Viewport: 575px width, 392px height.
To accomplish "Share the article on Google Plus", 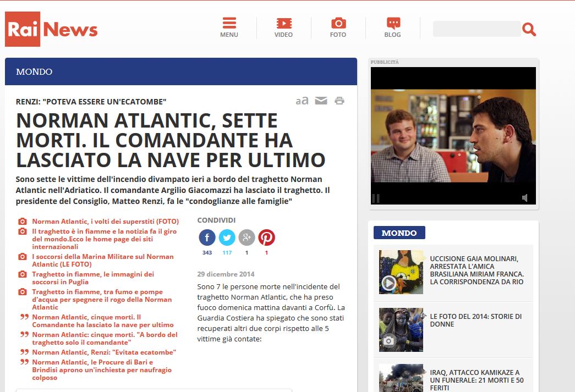I will [x=247, y=238].
